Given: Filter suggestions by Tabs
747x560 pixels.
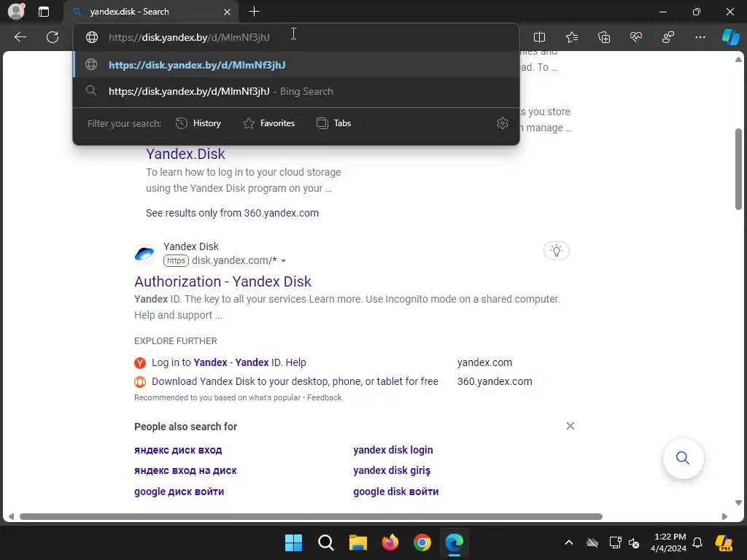Looking at the screenshot, I should point(333,123).
